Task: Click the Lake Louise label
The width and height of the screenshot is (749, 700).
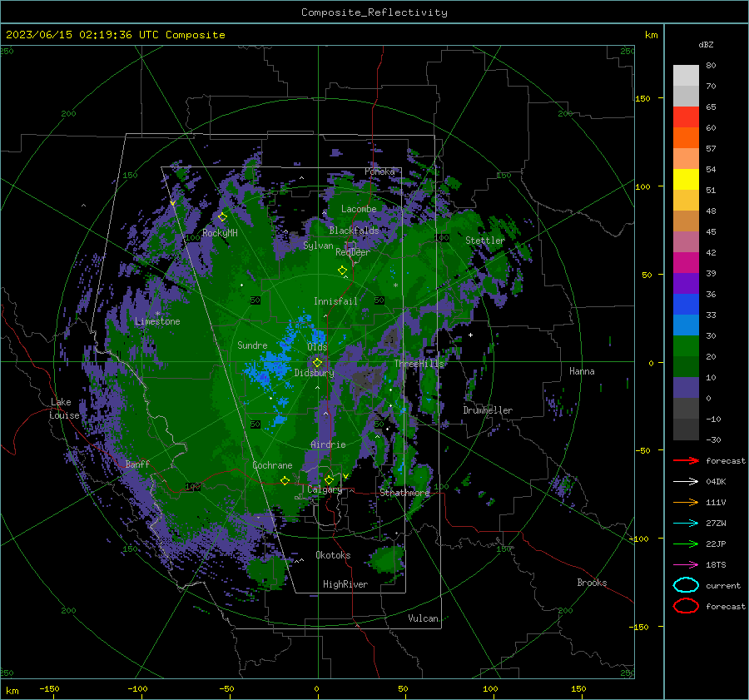Action: pyautogui.click(x=64, y=409)
